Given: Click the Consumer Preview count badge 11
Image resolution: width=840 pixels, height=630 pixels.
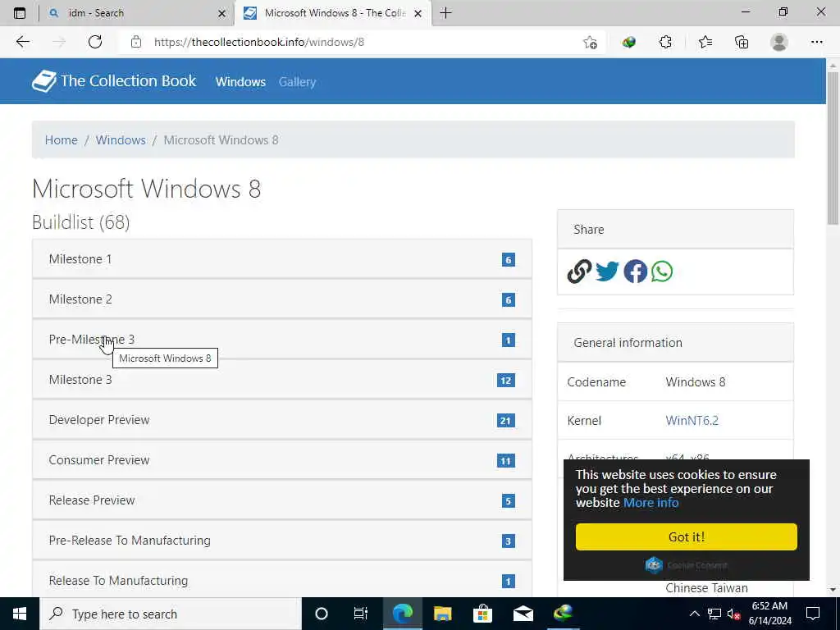Looking at the screenshot, I should click(505, 461).
